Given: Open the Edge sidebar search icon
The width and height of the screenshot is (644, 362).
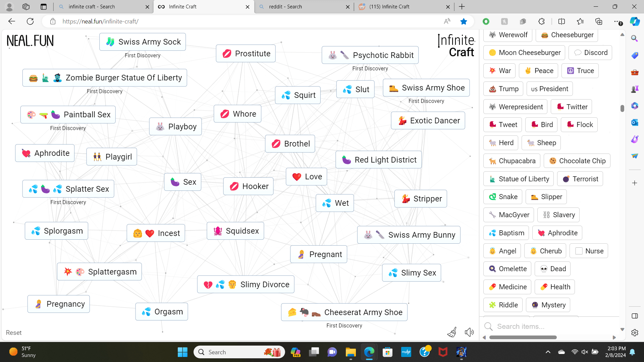Looking at the screenshot, I should click(x=635, y=39).
